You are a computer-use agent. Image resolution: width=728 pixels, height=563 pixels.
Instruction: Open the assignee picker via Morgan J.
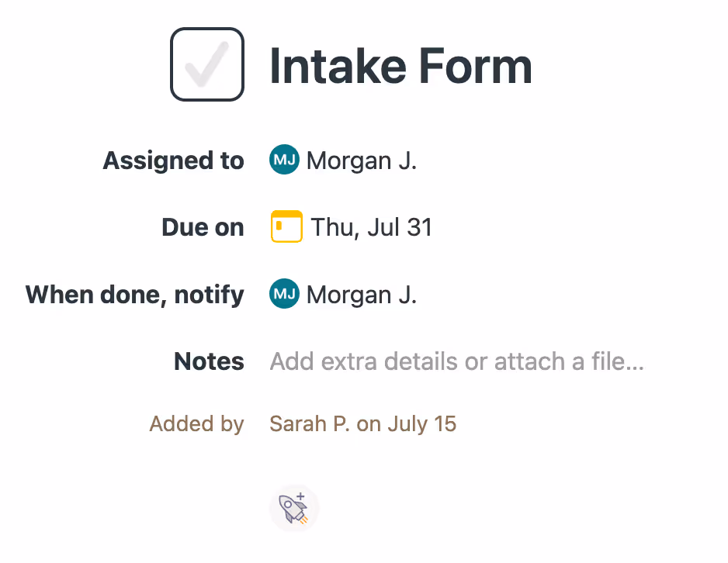[x=362, y=160]
